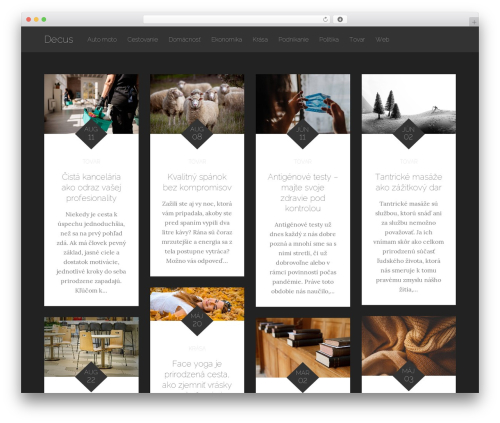Open article title Face yoga je prirodzená cesta
This screenshot has height=423, width=500.
(x=197, y=374)
